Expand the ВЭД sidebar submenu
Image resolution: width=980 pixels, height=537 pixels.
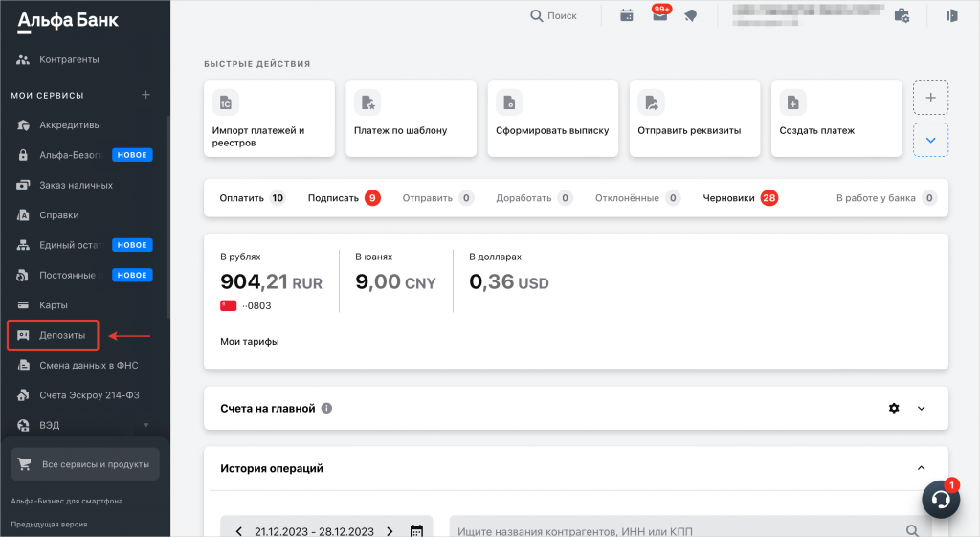tap(145, 424)
